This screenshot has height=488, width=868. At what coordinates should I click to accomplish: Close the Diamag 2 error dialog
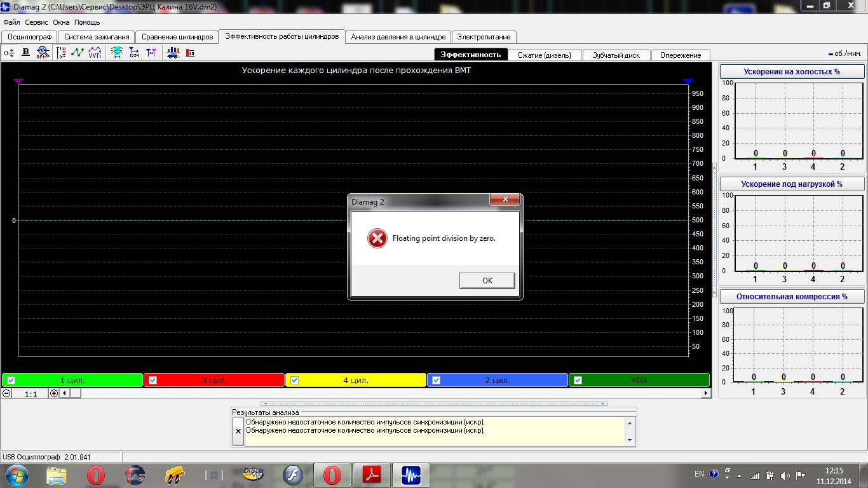click(506, 200)
